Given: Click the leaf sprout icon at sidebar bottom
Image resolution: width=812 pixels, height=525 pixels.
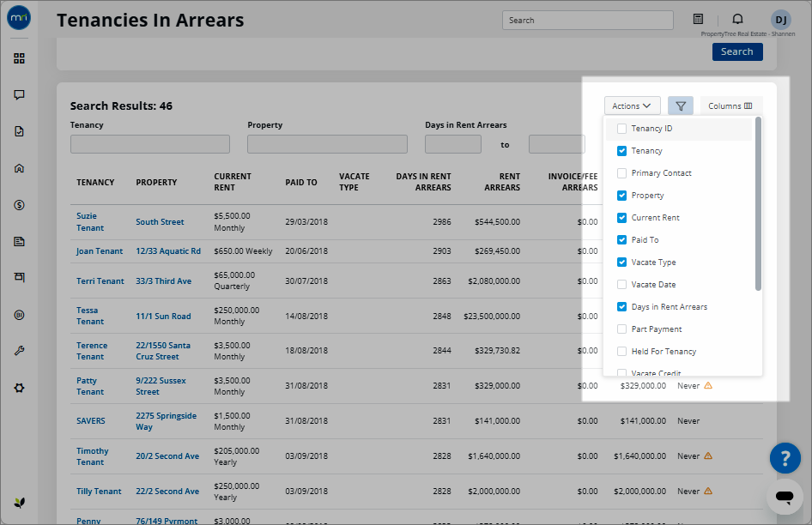Looking at the screenshot, I should click(19, 503).
